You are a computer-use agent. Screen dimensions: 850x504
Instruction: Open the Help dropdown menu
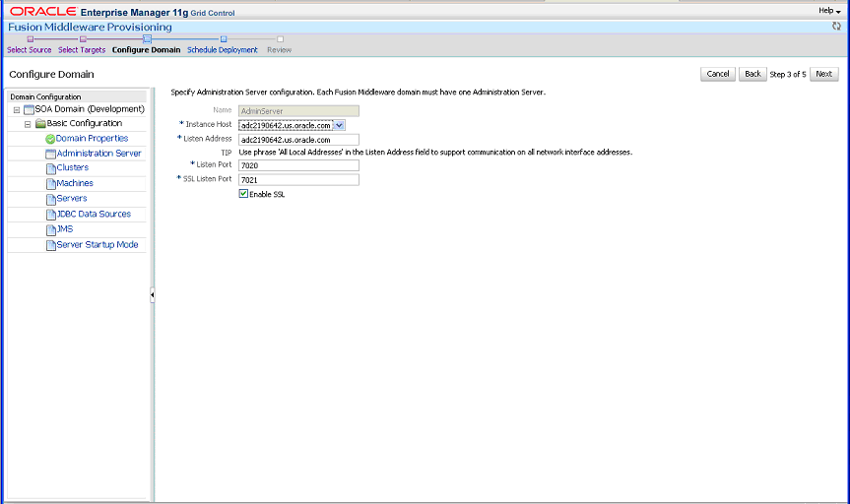[829, 11]
